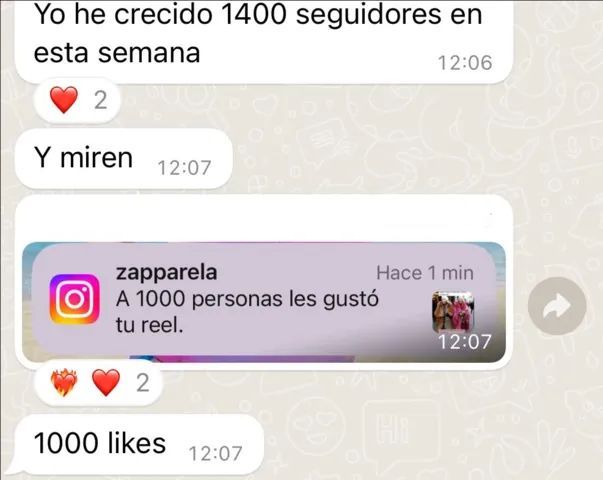This screenshot has width=603, height=480.
Task: Click the 12:06 timestamp on the first message
Action: [465, 63]
